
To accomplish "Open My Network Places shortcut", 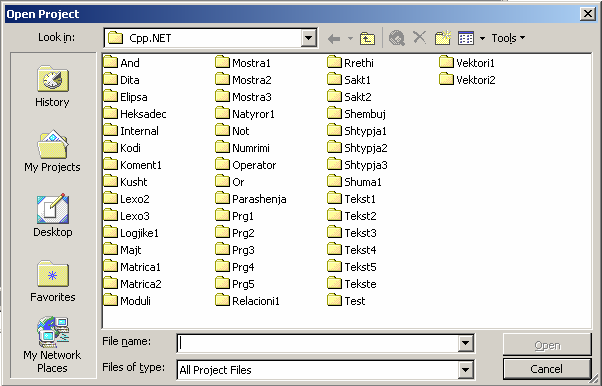I will coord(53,345).
